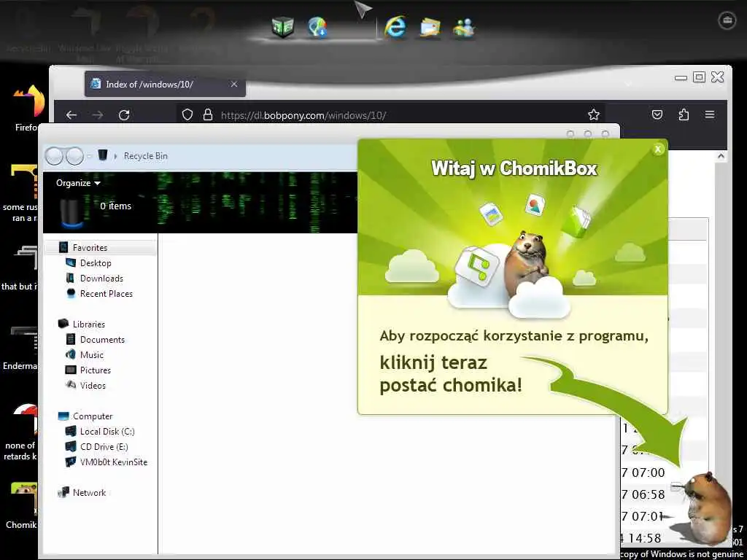Click the hamster character at the bottom right
Image resolution: width=747 pixels, height=560 pixels.
(x=707, y=508)
